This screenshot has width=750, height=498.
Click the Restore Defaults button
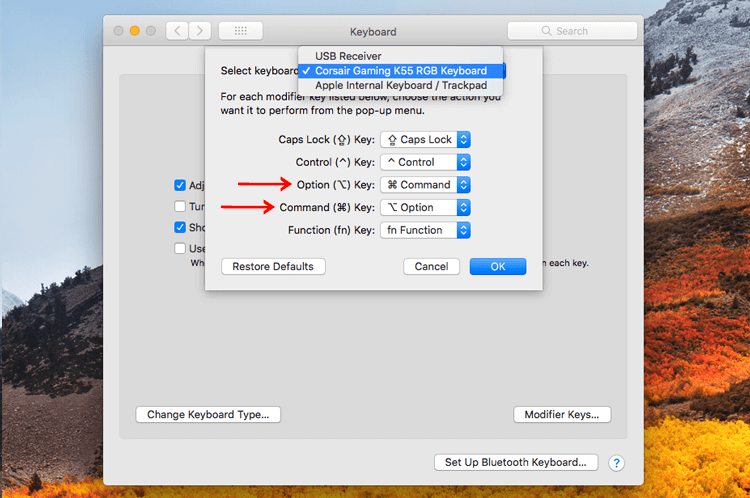pos(273,266)
